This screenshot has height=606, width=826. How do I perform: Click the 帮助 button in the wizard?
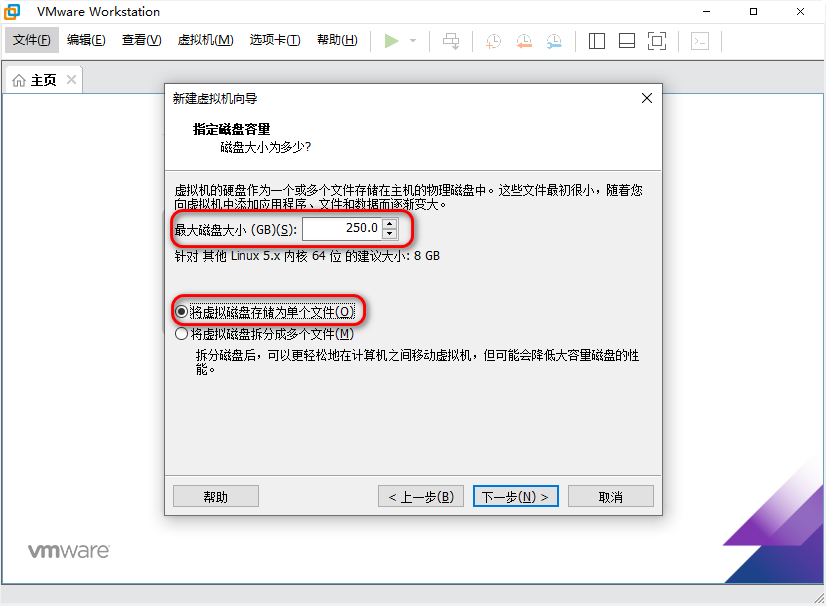215,496
